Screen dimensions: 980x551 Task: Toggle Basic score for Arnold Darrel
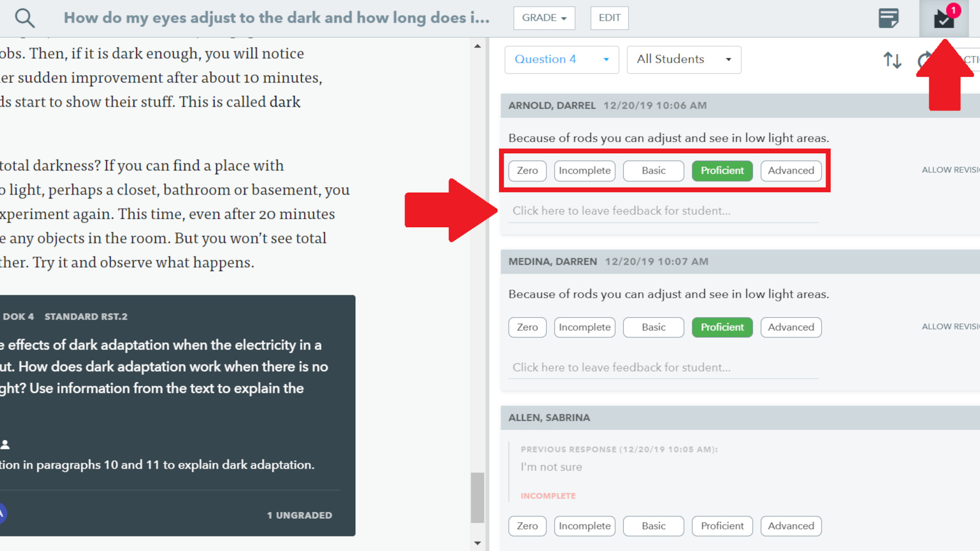(653, 170)
